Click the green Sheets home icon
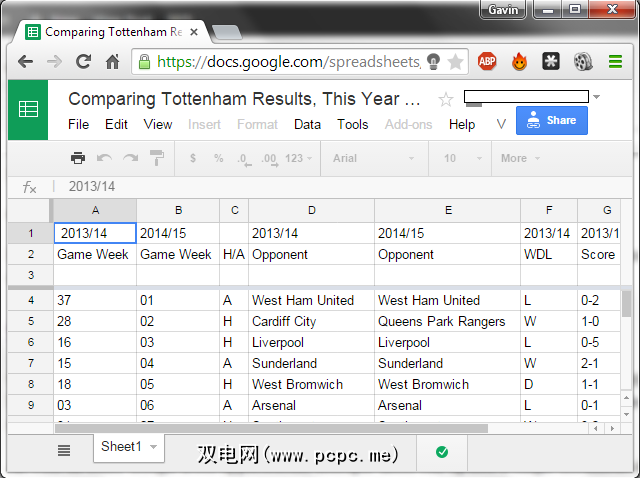 tap(28, 109)
